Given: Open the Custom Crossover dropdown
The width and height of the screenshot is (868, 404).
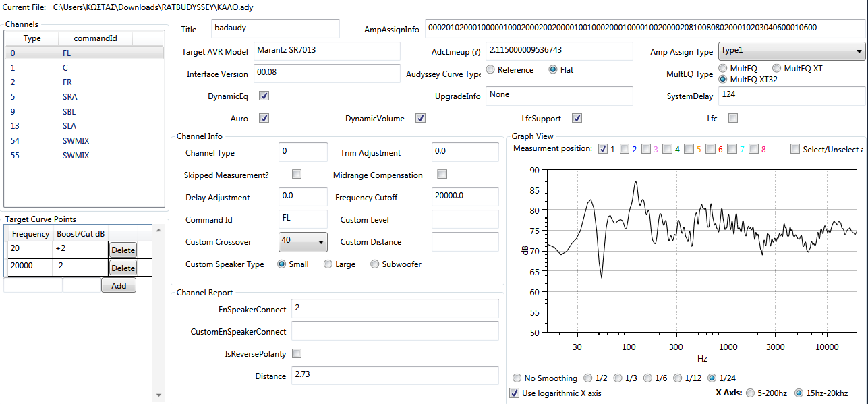Looking at the screenshot, I should tap(303, 241).
